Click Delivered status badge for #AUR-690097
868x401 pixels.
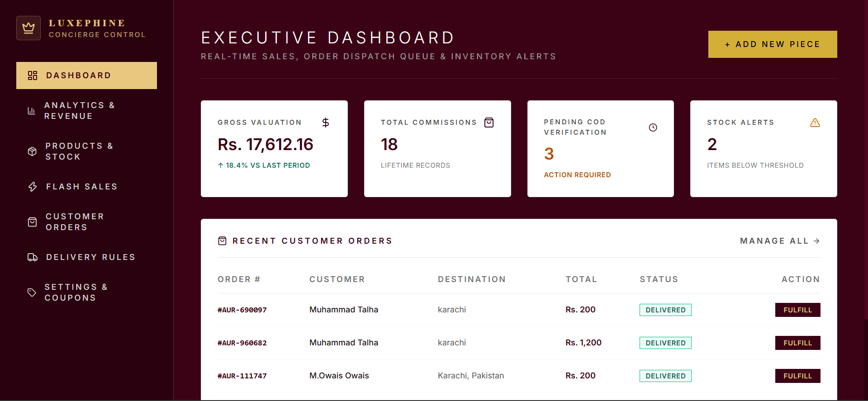click(665, 310)
